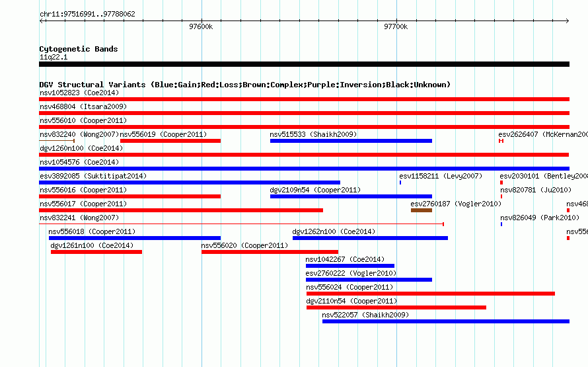
Task: Open the nsv826049 (Park2010) label
Action: pyautogui.click(x=540, y=218)
